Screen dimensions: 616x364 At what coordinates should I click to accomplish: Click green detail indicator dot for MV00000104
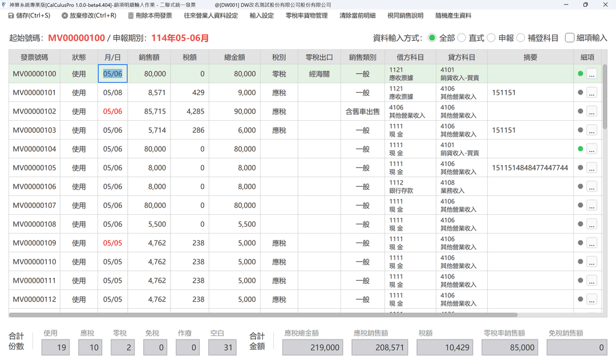point(581,149)
